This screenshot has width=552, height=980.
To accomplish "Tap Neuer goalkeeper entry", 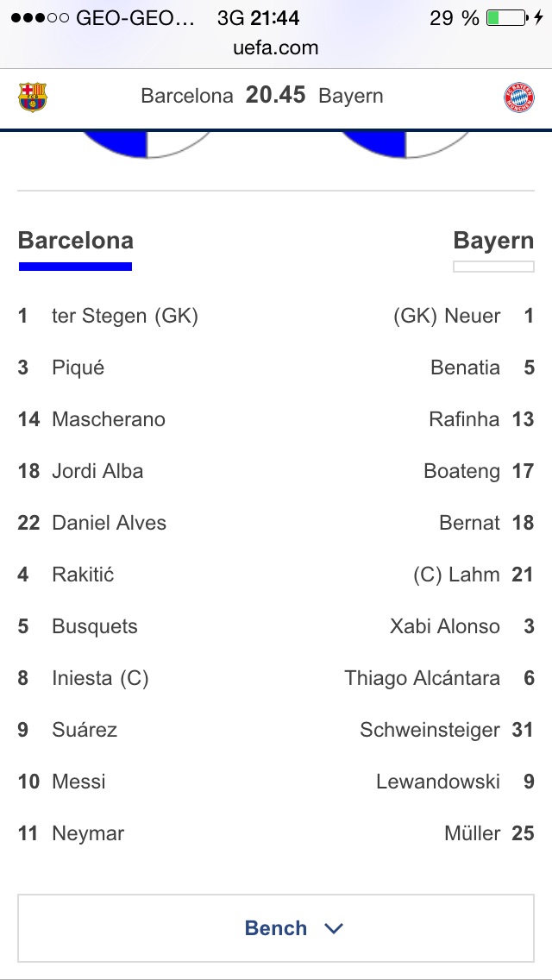I will tap(447, 316).
